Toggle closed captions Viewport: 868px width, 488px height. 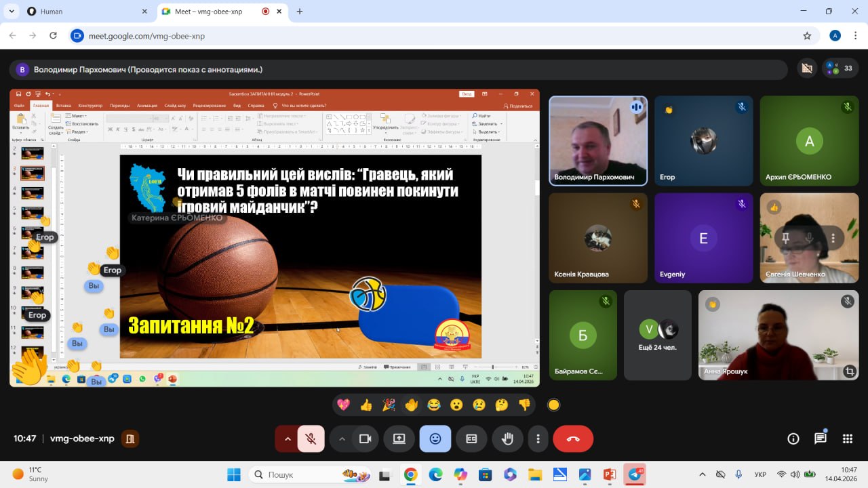[x=471, y=439]
